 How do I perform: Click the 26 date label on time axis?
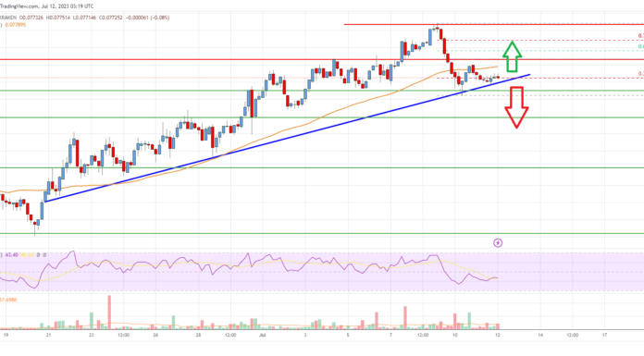pos(155,335)
